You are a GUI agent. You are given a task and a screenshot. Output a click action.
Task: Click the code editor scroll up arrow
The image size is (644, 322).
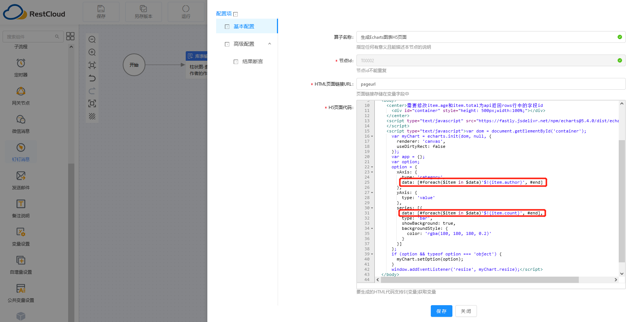coord(622,104)
